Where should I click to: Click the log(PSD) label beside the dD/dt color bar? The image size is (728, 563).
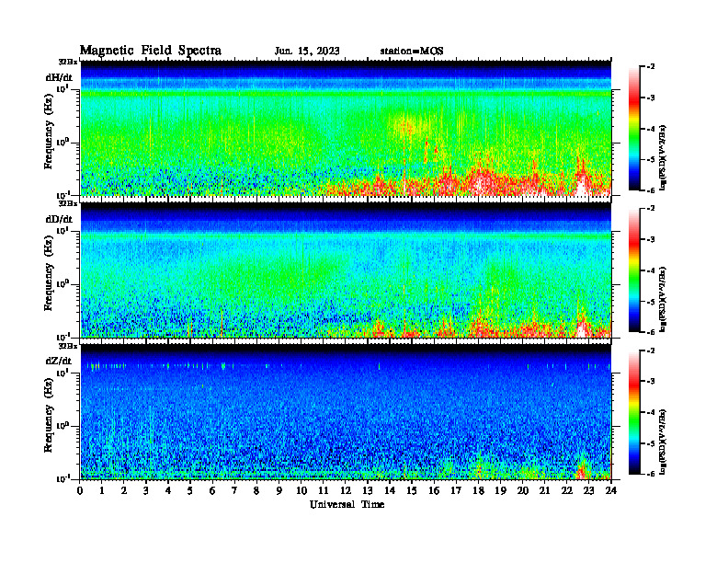[663, 300]
